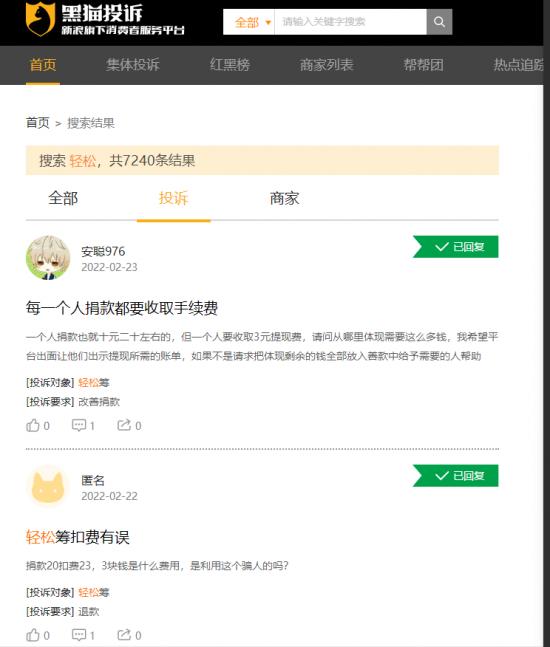Focus the keyword search input field
The height and width of the screenshot is (647, 550).
point(350,21)
